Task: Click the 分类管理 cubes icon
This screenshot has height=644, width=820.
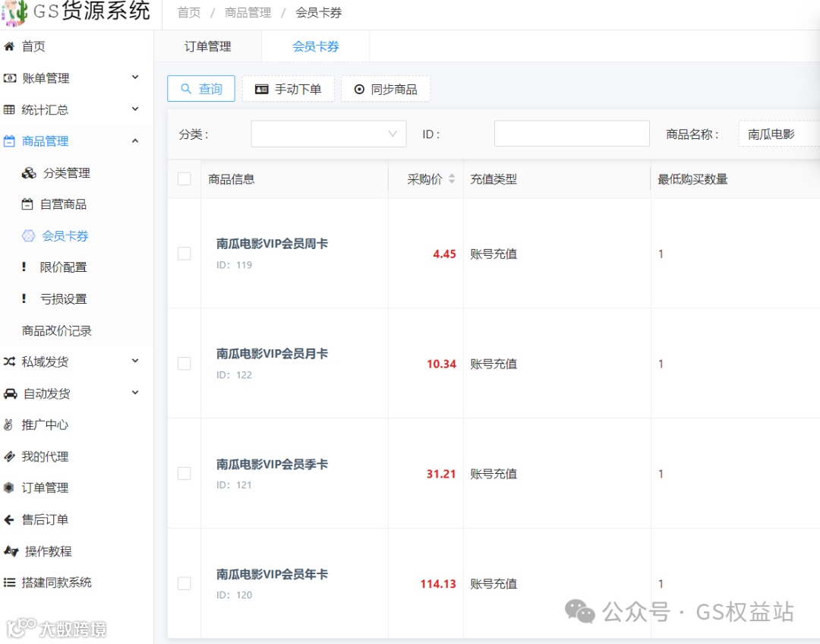Action: coord(30,173)
